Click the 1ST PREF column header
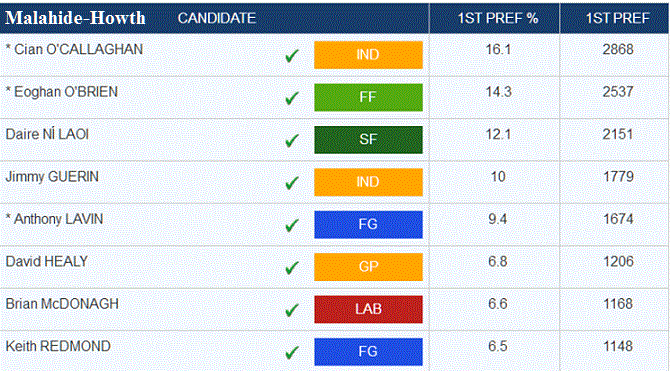The image size is (670, 371). (617, 18)
